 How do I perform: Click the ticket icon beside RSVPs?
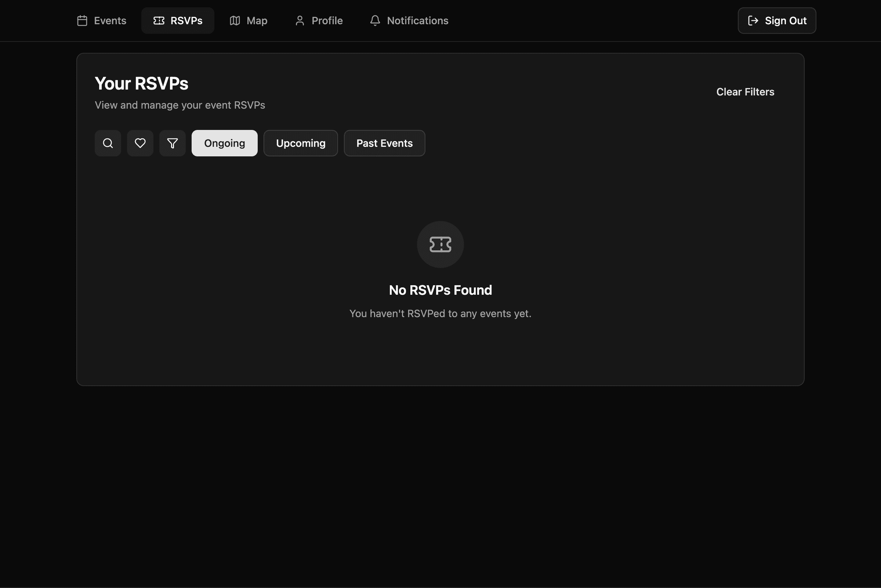(159, 21)
